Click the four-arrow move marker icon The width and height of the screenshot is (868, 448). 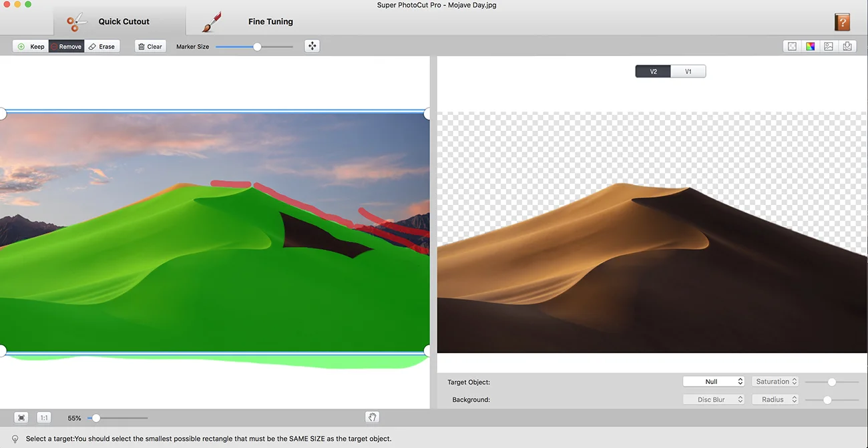tap(312, 46)
